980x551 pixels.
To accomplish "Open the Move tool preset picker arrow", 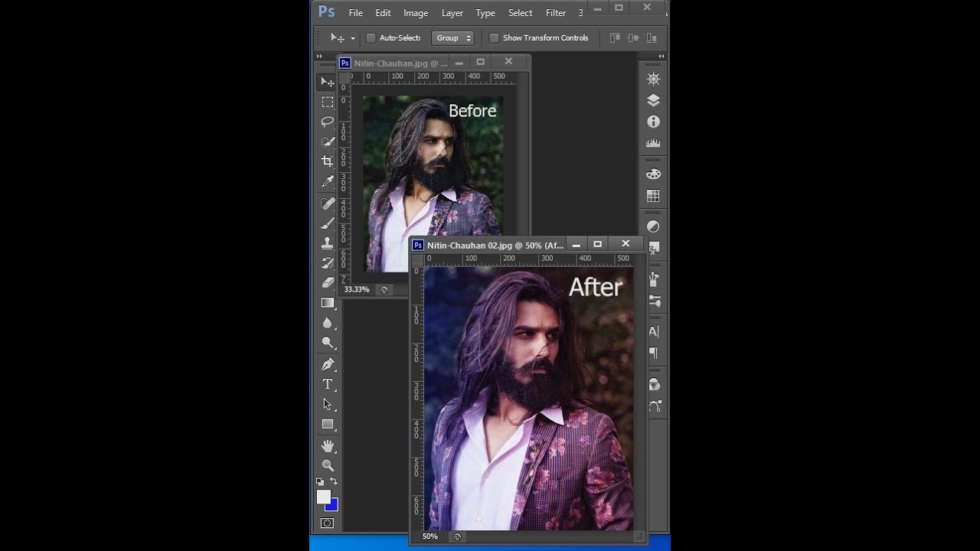I will point(353,38).
